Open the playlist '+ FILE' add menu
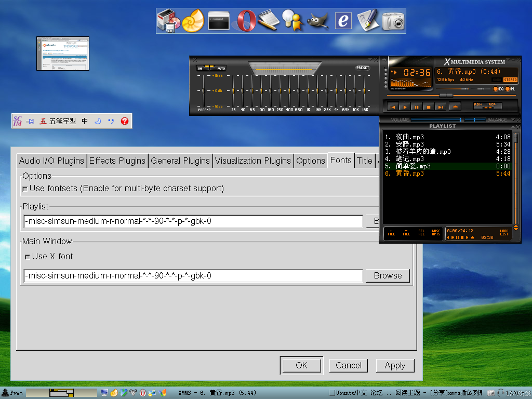Screen dimensions: 532x399 pyautogui.click(x=391, y=233)
